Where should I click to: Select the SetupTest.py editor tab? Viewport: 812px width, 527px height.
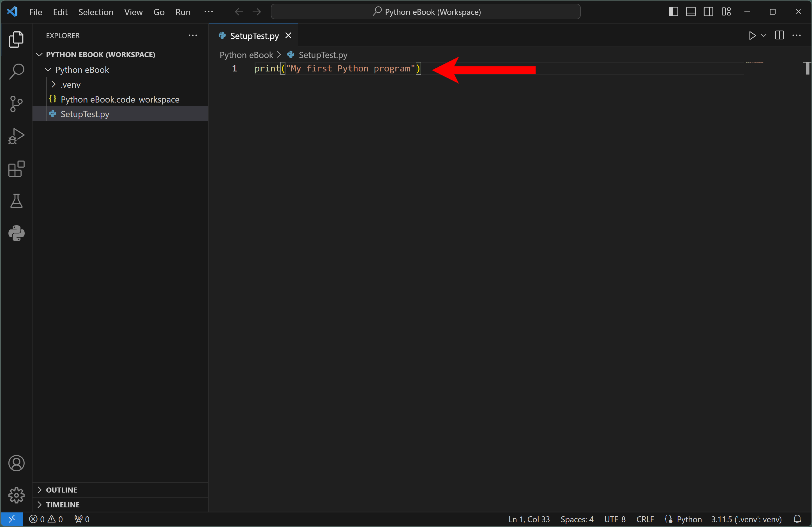click(253, 36)
